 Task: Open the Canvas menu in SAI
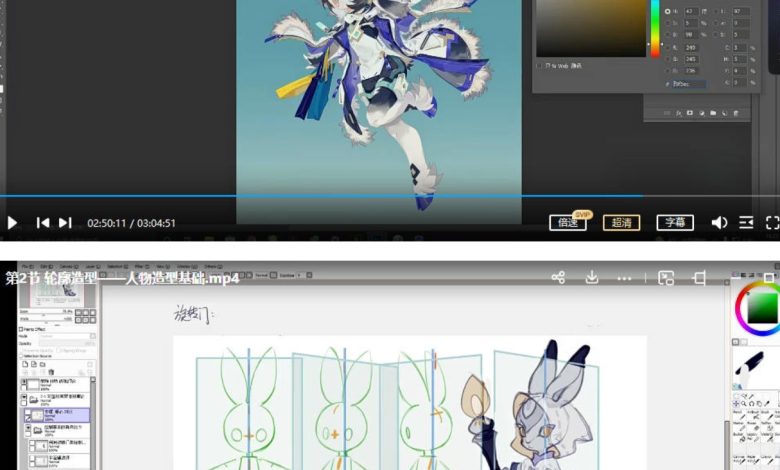click(x=69, y=267)
